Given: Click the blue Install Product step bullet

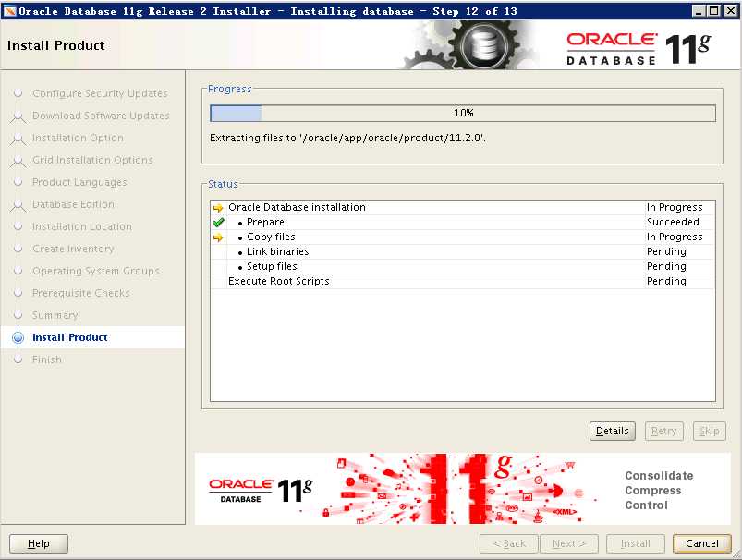Looking at the screenshot, I should tap(18, 337).
